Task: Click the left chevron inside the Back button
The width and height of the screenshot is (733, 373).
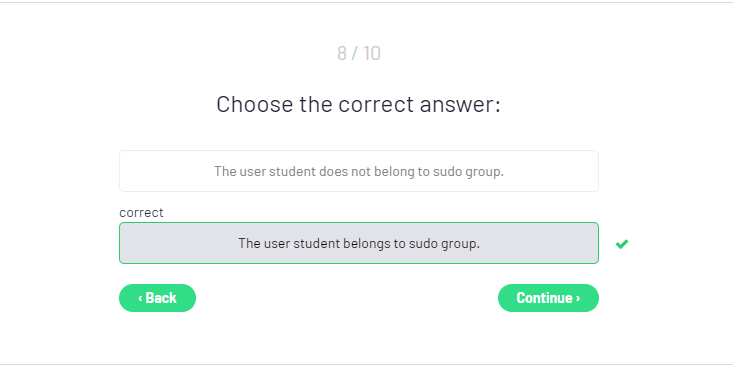Action: pyautogui.click(x=140, y=298)
